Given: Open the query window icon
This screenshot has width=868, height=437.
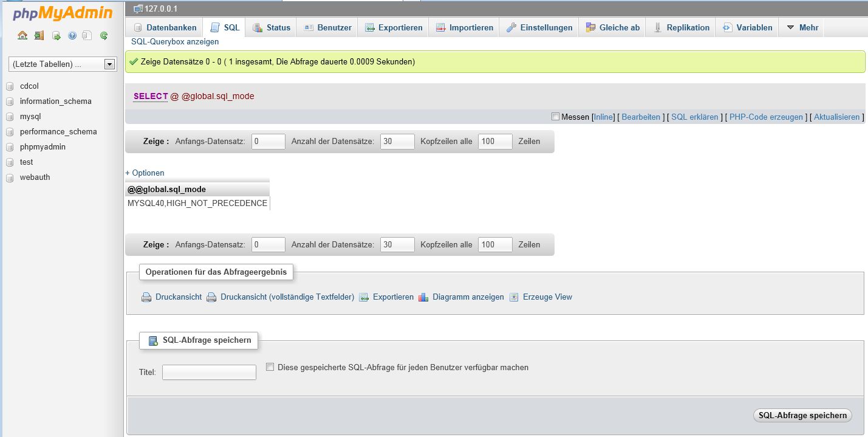Looking at the screenshot, I should [56, 36].
